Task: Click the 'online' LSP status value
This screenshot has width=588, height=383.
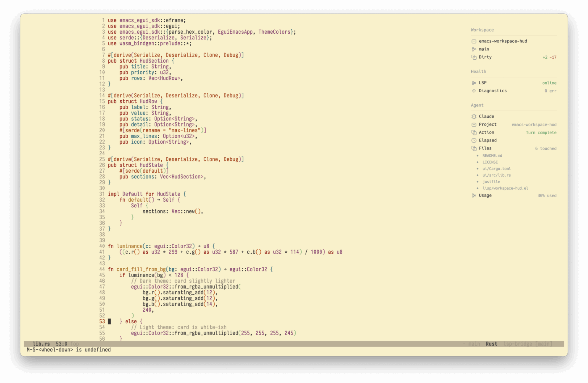Action: click(549, 83)
